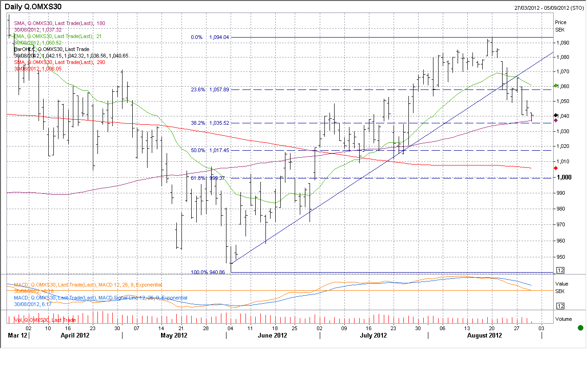The height and width of the screenshot is (370, 588).
Task: Click the green status circle in bottom-right corner
Action: pos(580,328)
